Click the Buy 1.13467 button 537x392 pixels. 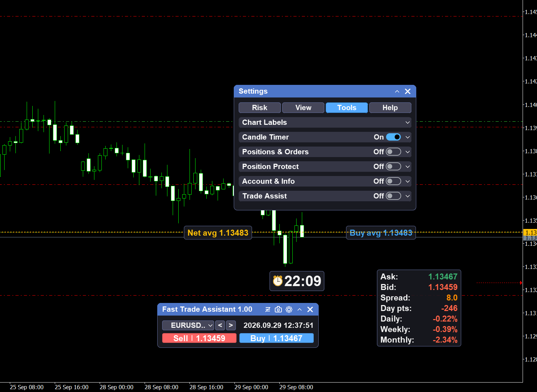coord(277,338)
